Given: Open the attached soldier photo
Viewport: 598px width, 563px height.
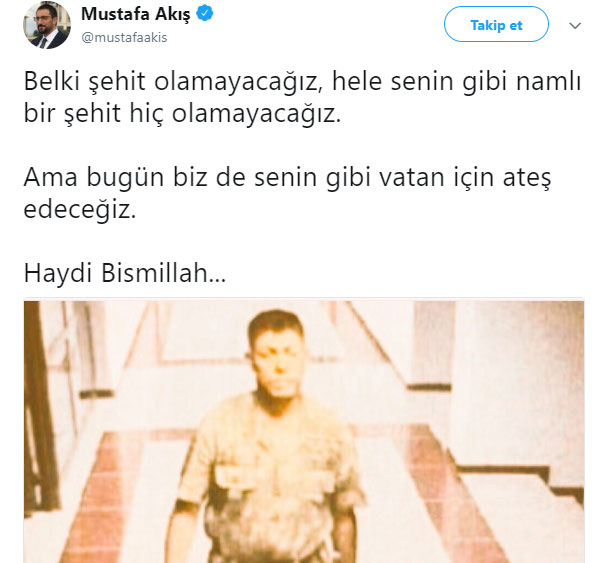Looking at the screenshot, I should [304, 431].
